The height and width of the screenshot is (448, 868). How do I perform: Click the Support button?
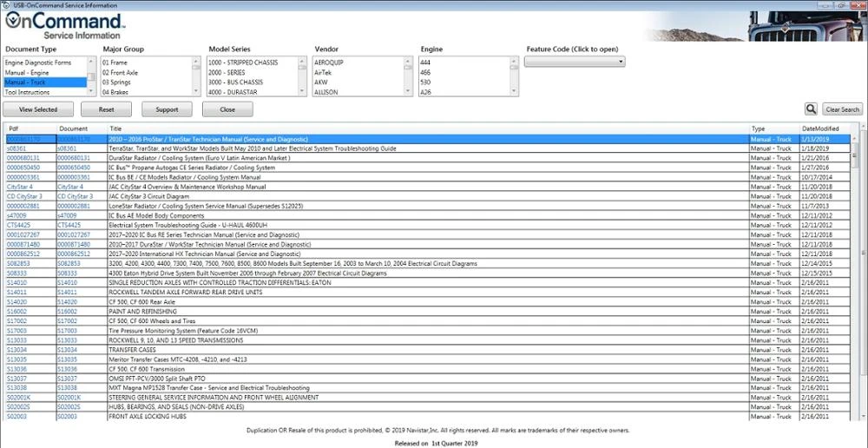(x=167, y=109)
